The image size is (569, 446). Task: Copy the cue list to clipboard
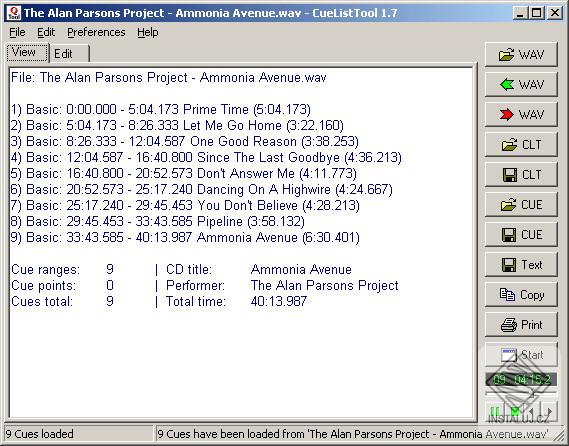click(521, 295)
